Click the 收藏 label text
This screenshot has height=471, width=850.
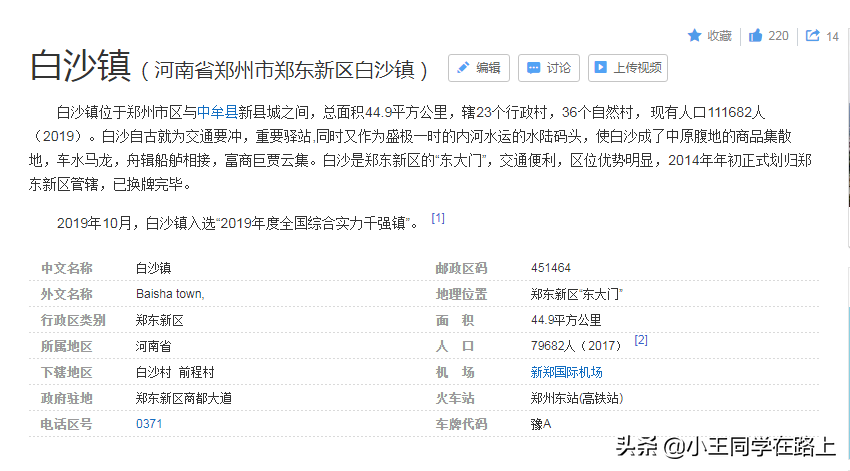tap(719, 36)
